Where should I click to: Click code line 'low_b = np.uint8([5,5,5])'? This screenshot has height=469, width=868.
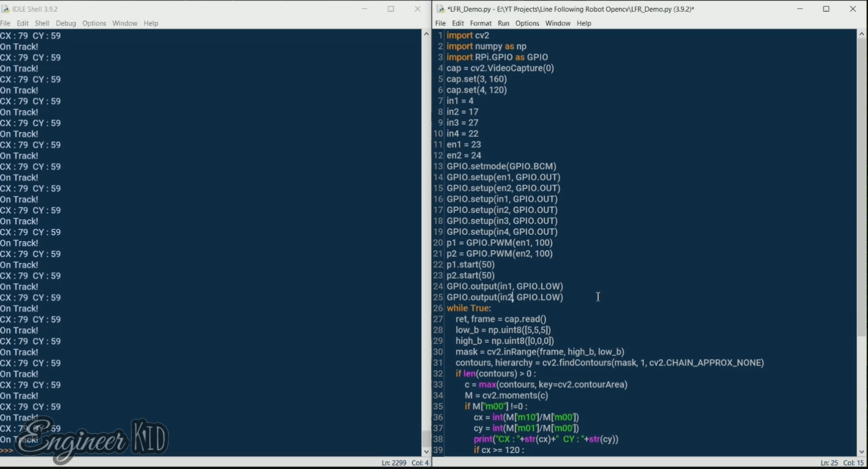tap(503, 330)
